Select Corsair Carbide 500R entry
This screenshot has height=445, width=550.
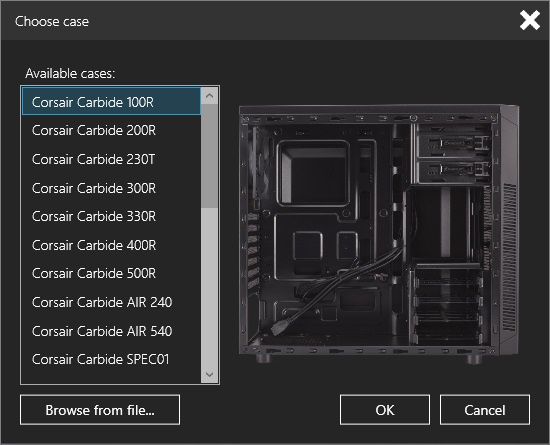tap(111, 274)
